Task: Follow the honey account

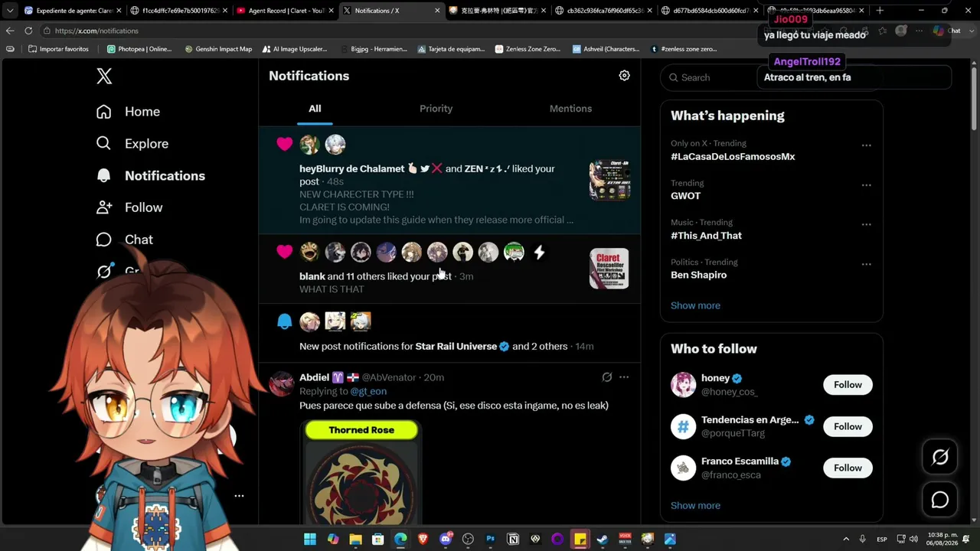Action: [848, 385]
